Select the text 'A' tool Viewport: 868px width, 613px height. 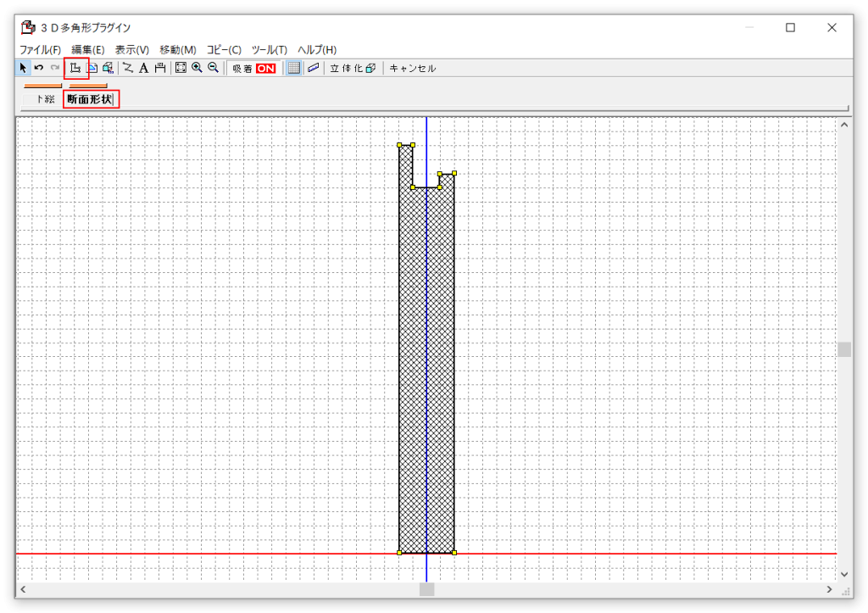[x=143, y=68]
